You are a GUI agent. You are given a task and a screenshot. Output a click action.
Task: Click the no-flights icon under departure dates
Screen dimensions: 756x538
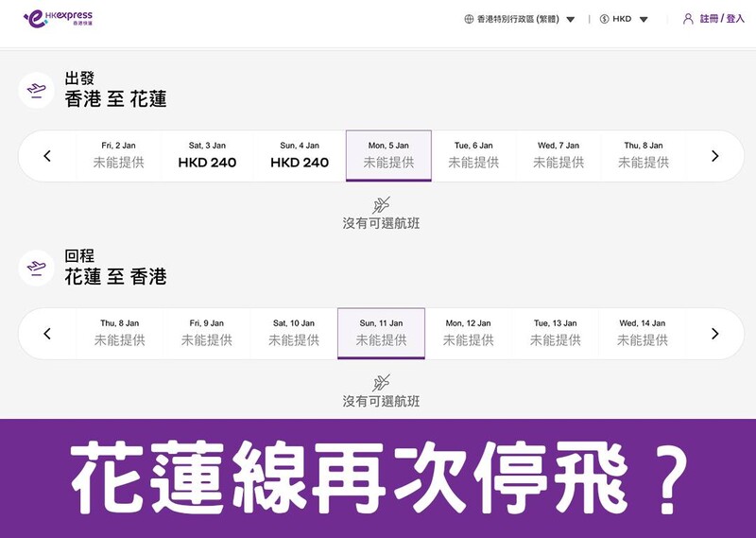381,204
